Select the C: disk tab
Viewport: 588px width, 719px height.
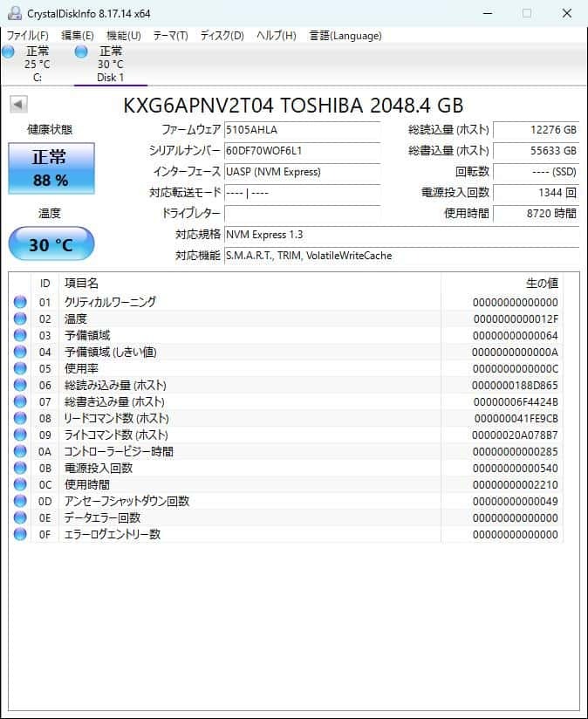click(x=38, y=65)
